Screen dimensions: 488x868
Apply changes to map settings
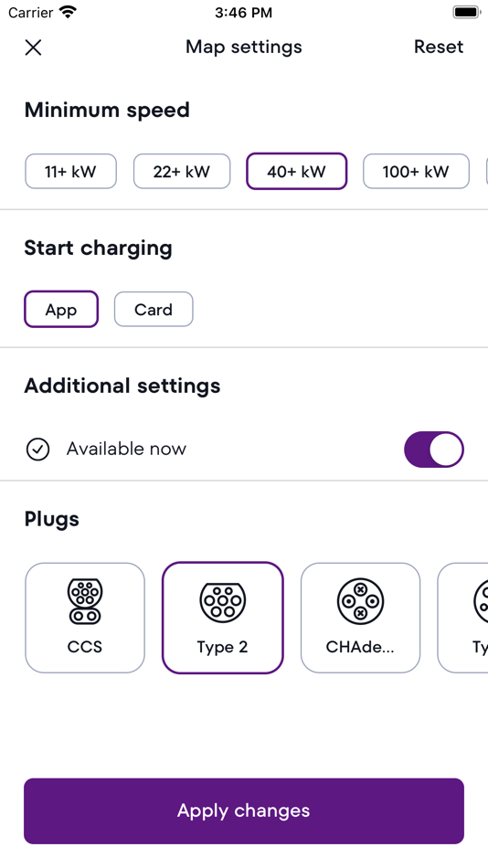244,811
